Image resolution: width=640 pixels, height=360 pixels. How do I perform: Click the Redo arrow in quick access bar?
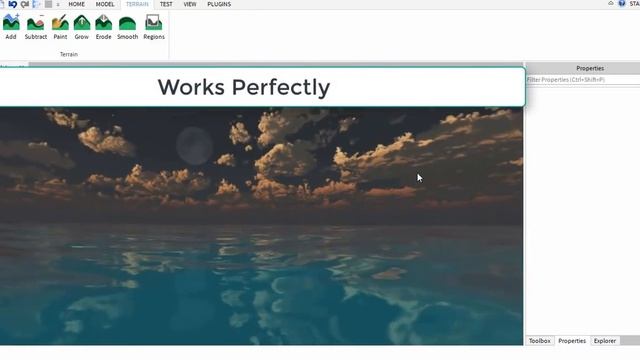[x=25, y=4]
